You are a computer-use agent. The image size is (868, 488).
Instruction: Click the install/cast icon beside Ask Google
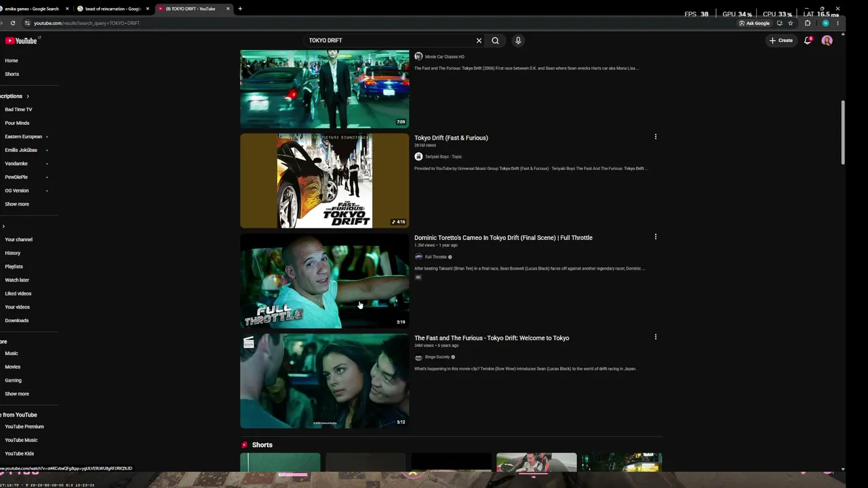(x=779, y=23)
